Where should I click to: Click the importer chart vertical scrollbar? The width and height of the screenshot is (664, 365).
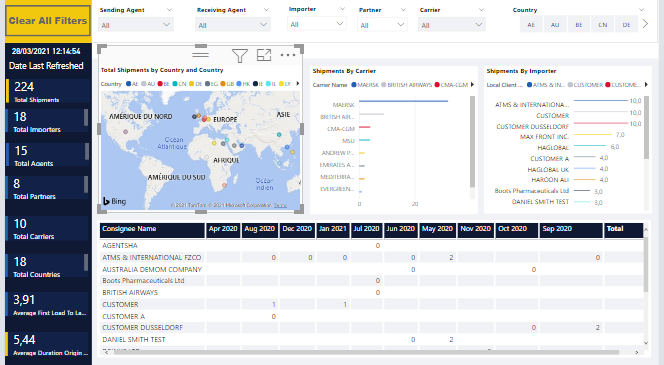646,127
